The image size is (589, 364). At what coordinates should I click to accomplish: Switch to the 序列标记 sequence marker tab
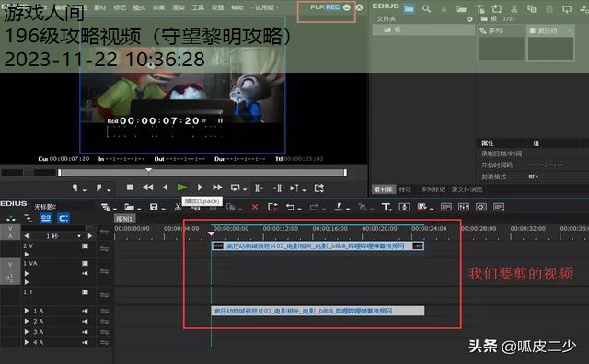(x=433, y=189)
